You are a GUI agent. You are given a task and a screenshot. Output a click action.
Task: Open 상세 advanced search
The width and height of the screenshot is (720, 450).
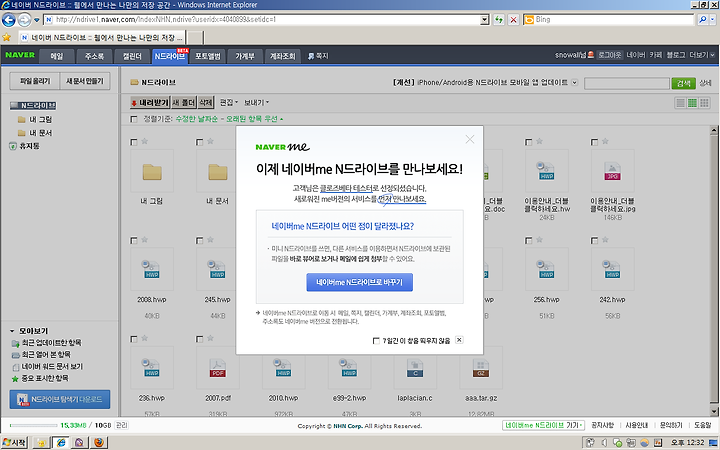coord(705,83)
